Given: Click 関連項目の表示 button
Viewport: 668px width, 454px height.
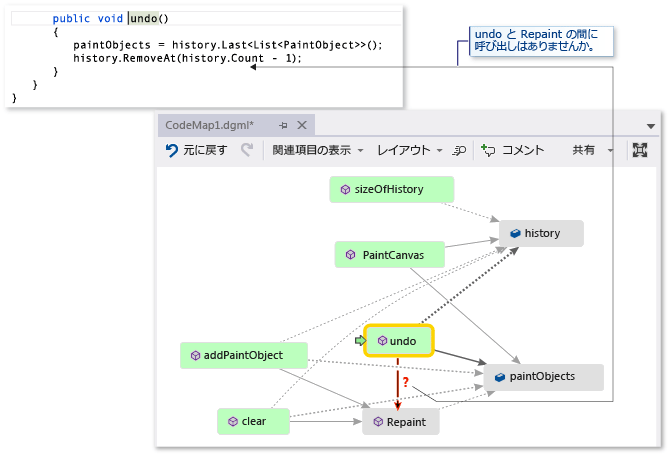Looking at the screenshot, I should point(312,150).
